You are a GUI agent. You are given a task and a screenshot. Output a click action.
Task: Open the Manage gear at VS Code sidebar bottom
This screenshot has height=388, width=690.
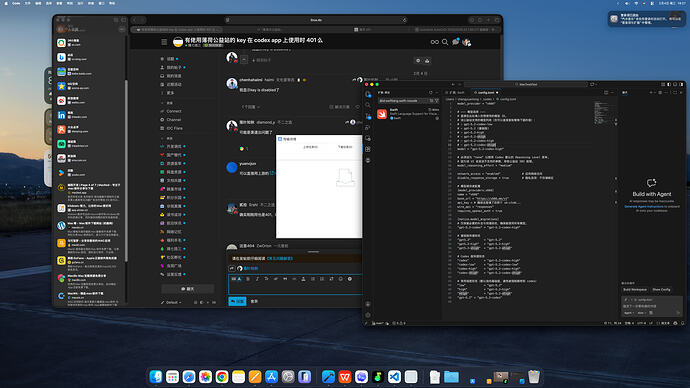[368, 315]
